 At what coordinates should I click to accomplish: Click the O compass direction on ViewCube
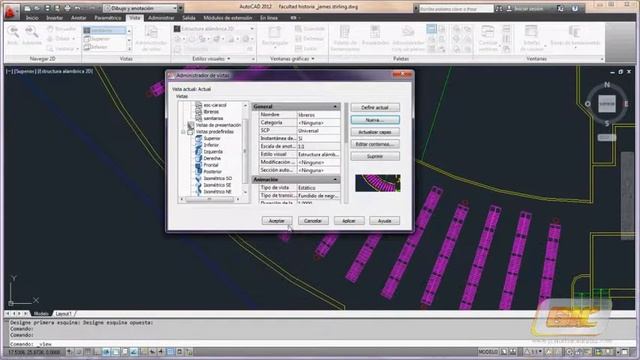[588, 104]
